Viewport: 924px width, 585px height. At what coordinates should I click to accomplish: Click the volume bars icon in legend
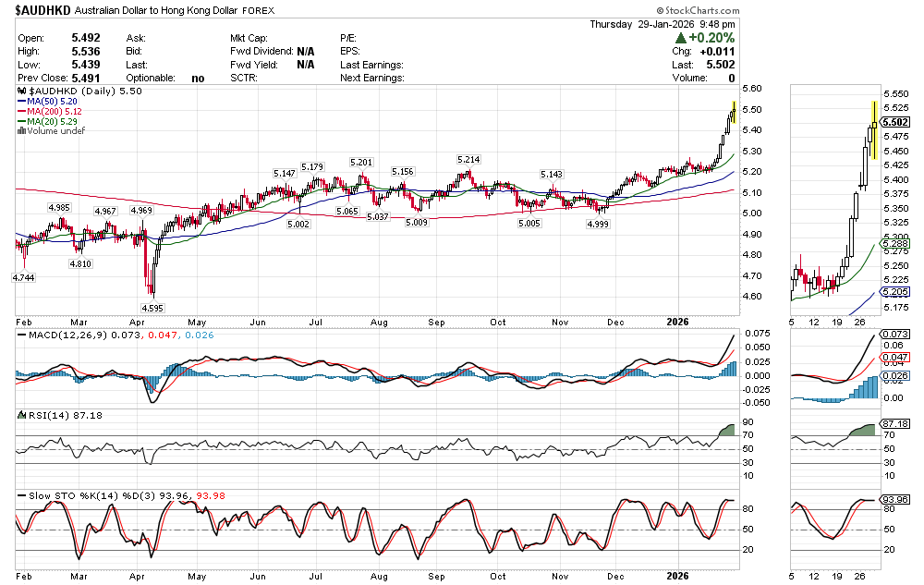click(21, 131)
